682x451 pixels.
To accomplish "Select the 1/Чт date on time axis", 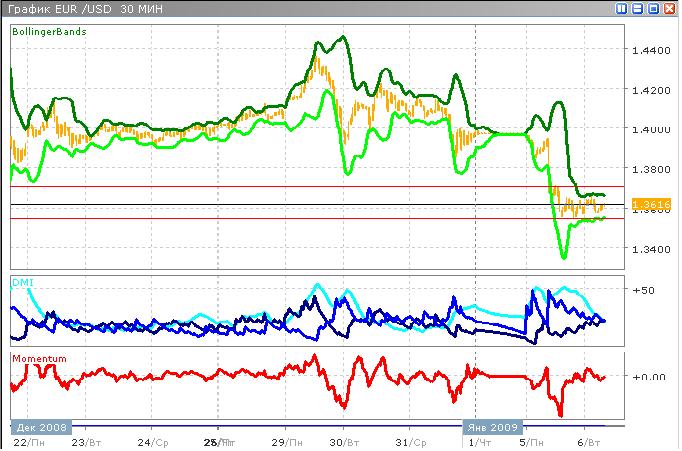I will (x=480, y=441).
